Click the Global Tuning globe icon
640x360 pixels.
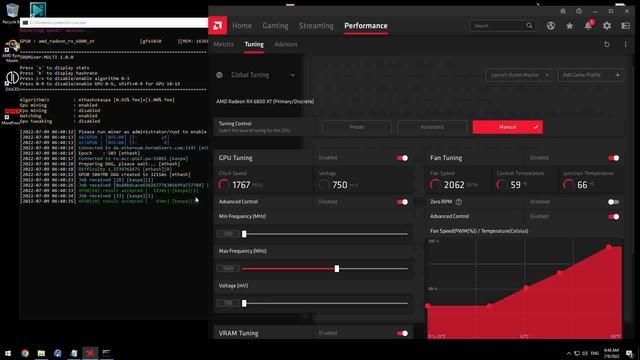pos(220,75)
